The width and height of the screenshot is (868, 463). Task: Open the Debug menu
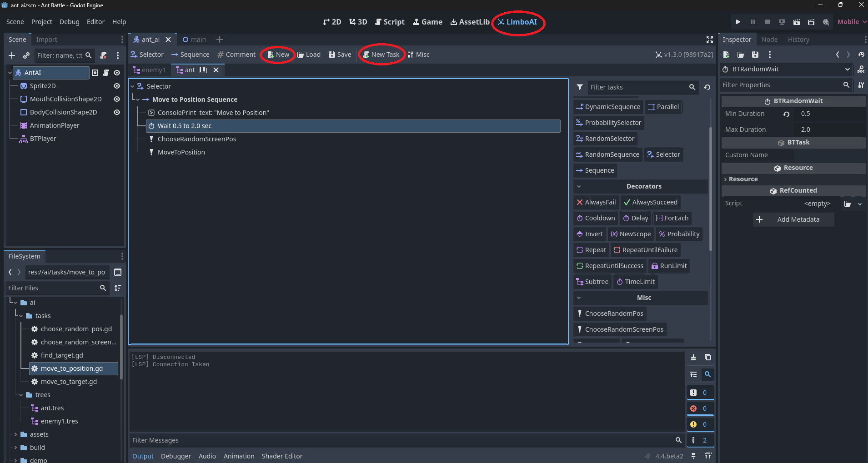(70, 22)
